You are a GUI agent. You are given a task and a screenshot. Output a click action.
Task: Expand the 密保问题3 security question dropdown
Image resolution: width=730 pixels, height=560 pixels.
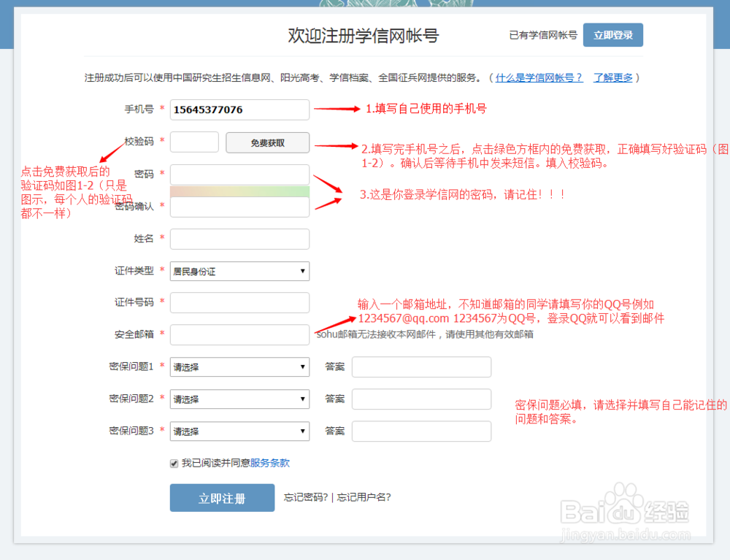pyautogui.click(x=239, y=431)
